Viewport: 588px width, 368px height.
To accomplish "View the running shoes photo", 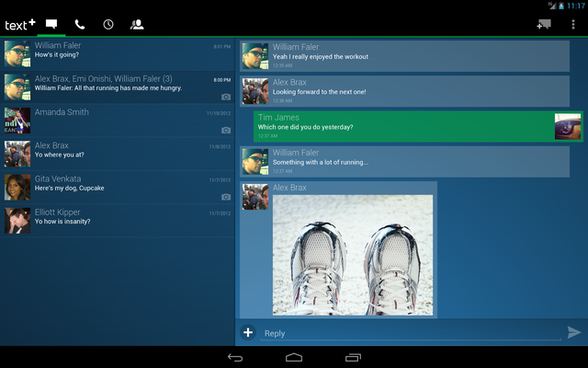I will pos(353,254).
